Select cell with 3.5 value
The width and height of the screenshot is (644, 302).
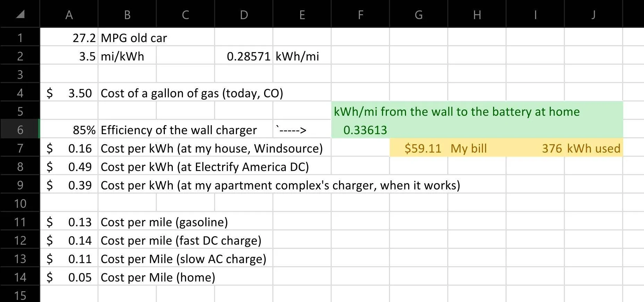[x=69, y=56]
